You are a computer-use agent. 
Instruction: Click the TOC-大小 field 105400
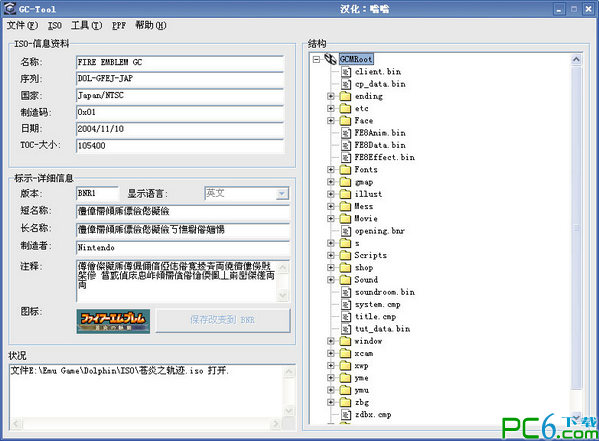pyautogui.click(x=180, y=146)
